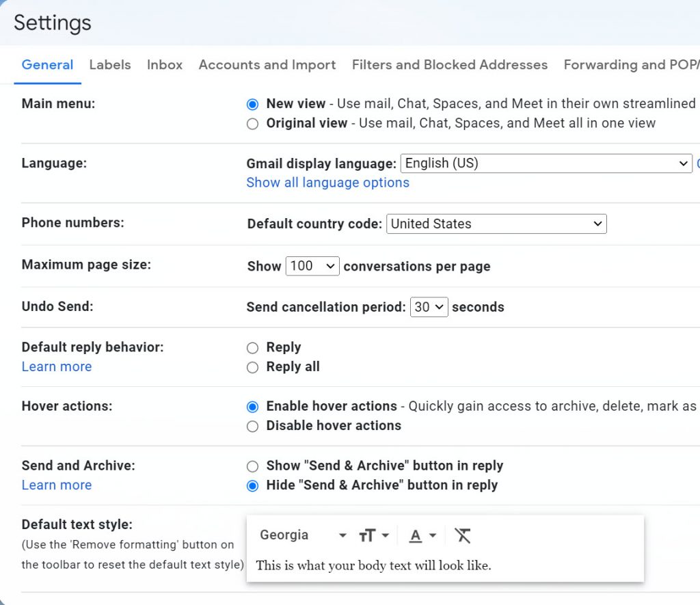Screen dimensions: 700x605
Task: Click the Language: label
Action: pyautogui.click(x=54, y=163)
